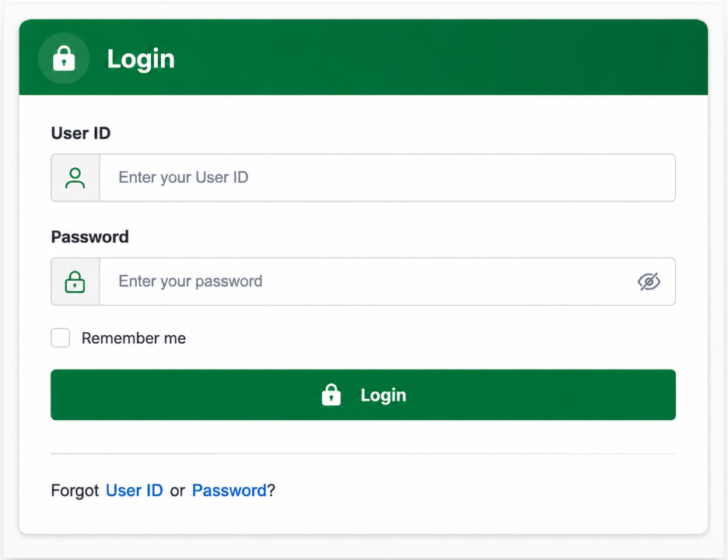Toggle password visibility with the eye icon

[x=649, y=282]
